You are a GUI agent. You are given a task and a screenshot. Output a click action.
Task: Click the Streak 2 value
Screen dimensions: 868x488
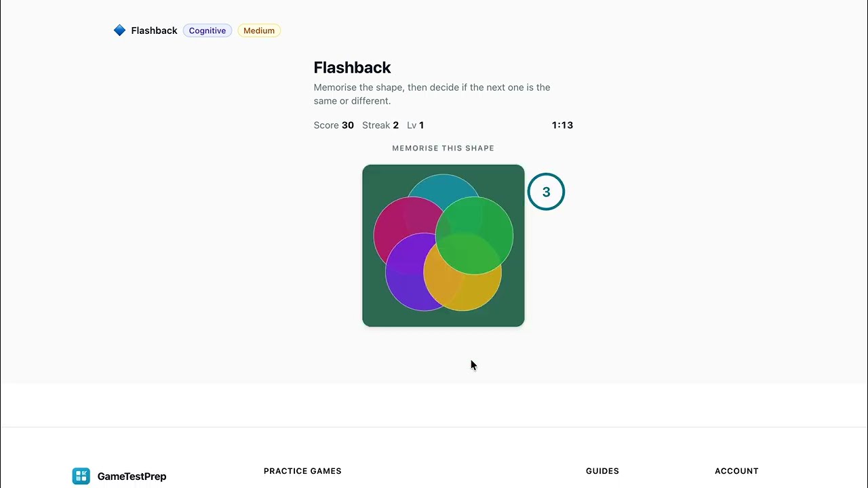pyautogui.click(x=380, y=125)
